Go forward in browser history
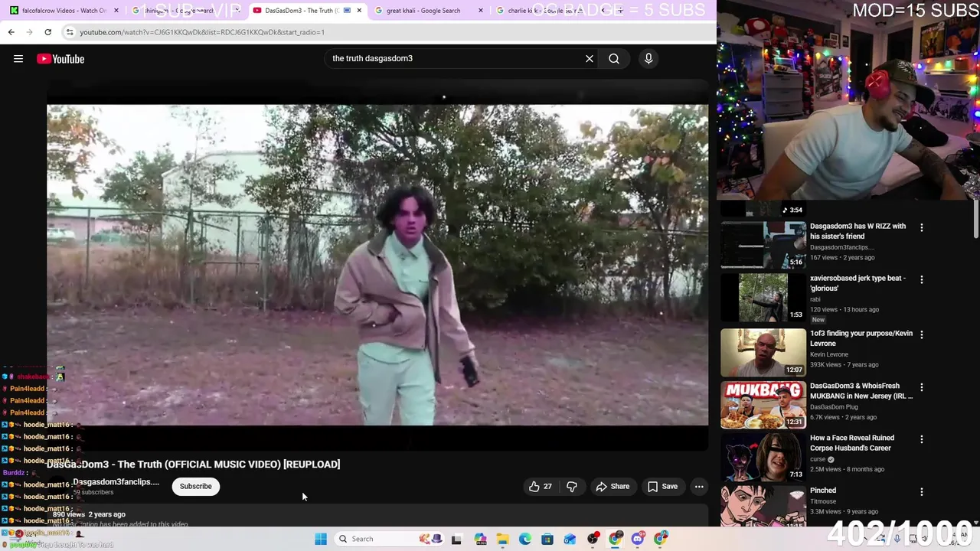This screenshot has width=980, height=551. pos(29,32)
